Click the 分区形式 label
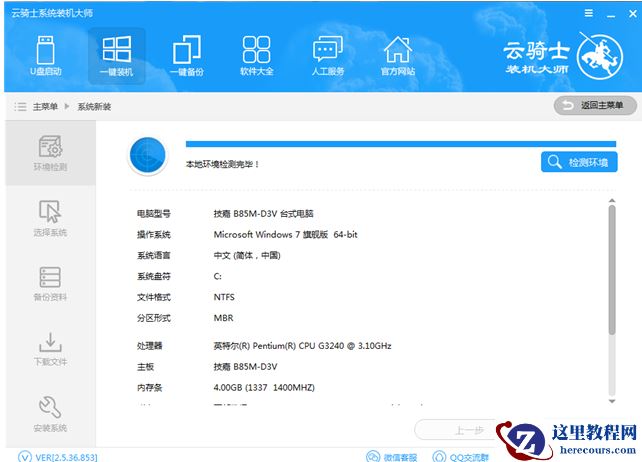Image resolution: width=642 pixels, height=462 pixels. click(154, 318)
